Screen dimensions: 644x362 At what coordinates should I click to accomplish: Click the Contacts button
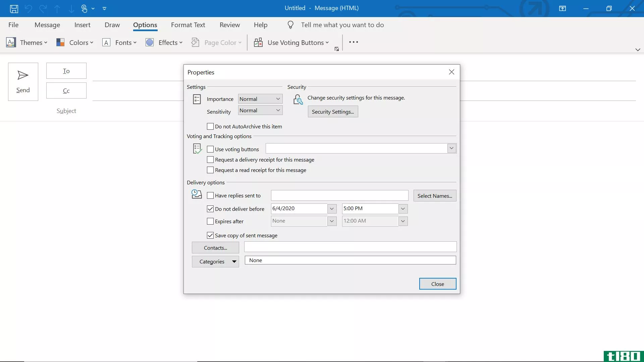coord(215,248)
